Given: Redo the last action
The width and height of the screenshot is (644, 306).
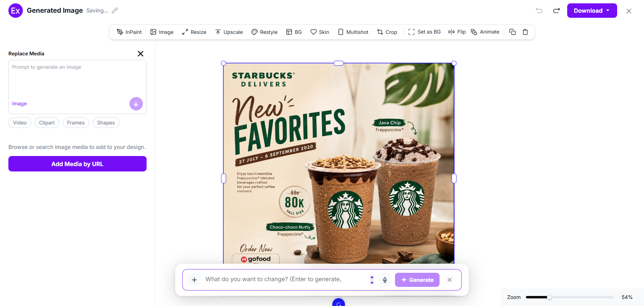Looking at the screenshot, I should (556, 10).
